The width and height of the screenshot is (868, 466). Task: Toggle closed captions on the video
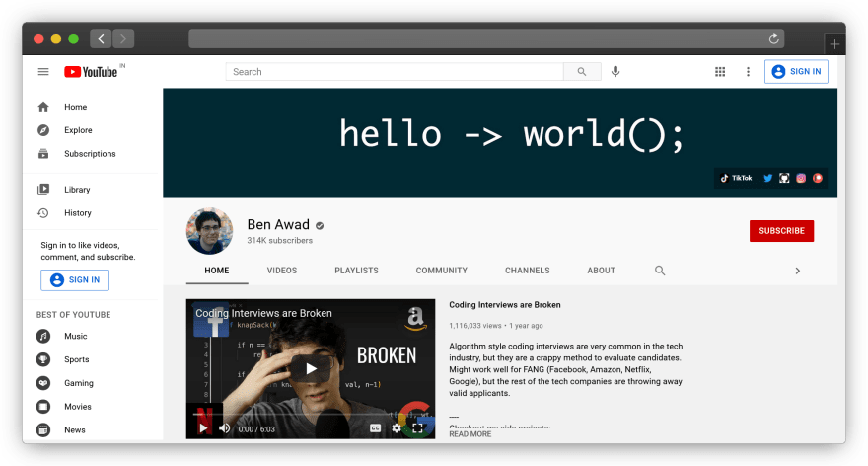(x=376, y=428)
